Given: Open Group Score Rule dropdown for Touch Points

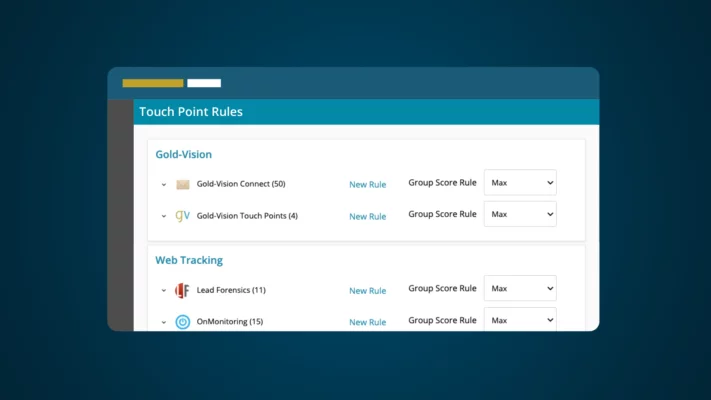Looking at the screenshot, I should [x=520, y=214].
